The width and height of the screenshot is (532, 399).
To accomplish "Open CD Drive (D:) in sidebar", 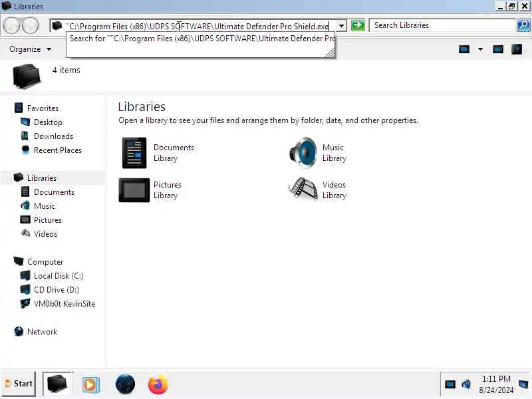I will coord(57,290).
